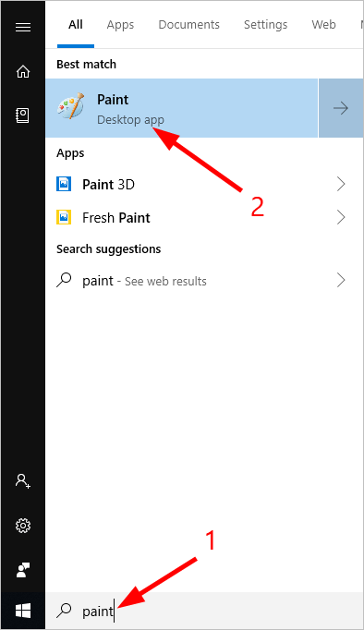Image resolution: width=364 pixels, height=630 pixels.
Task: Expand Paint options with right arrow
Action: [x=341, y=108]
